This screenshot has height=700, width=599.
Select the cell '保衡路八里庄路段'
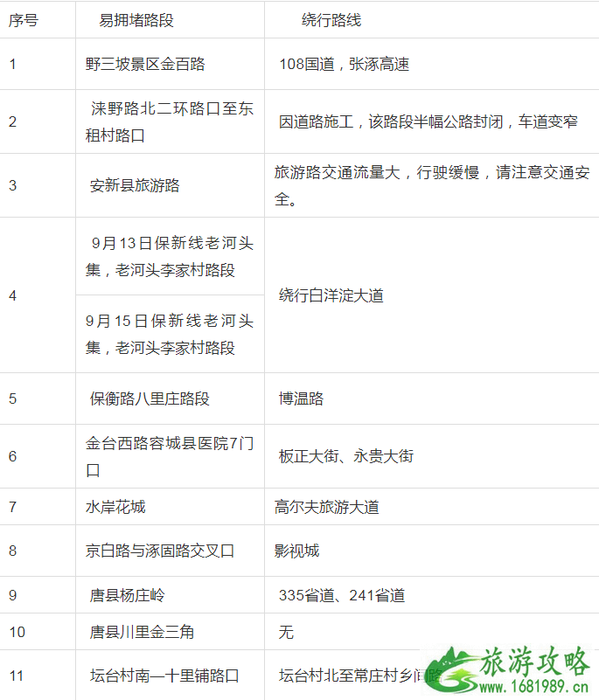170,399
